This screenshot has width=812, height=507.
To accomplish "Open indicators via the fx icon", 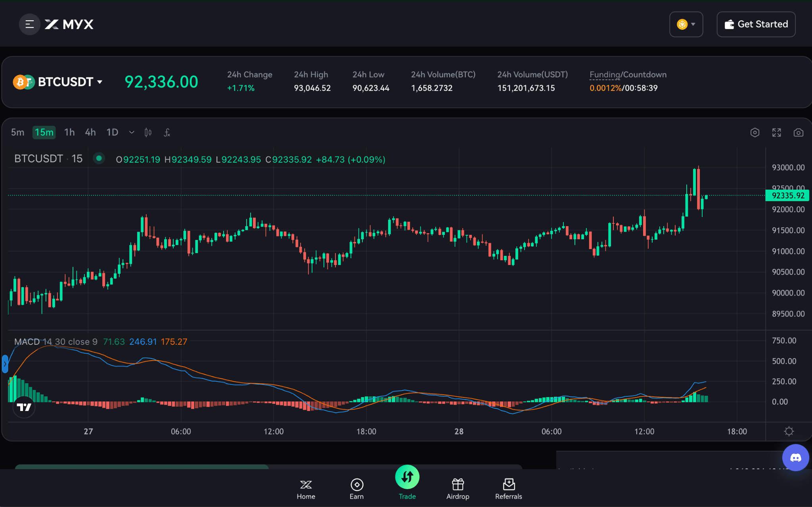I will pyautogui.click(x=167, y=133).
